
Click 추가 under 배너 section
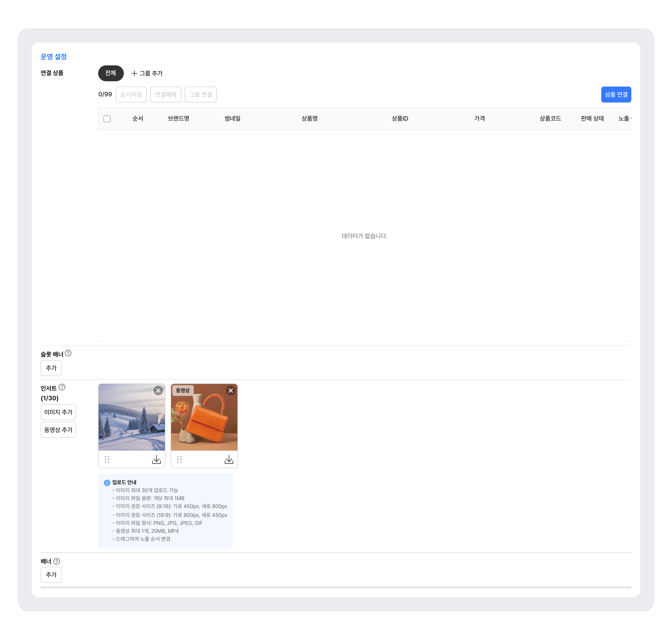(x=51, y=575)
